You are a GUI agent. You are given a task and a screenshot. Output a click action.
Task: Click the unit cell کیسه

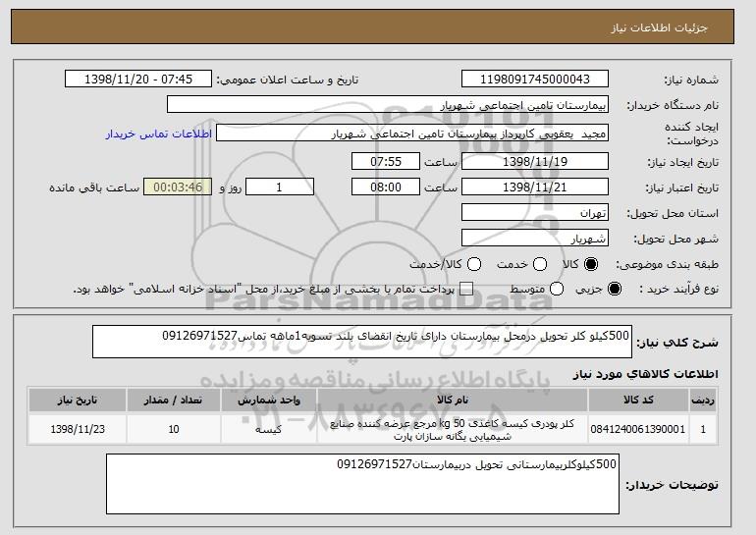click(269, 429)
